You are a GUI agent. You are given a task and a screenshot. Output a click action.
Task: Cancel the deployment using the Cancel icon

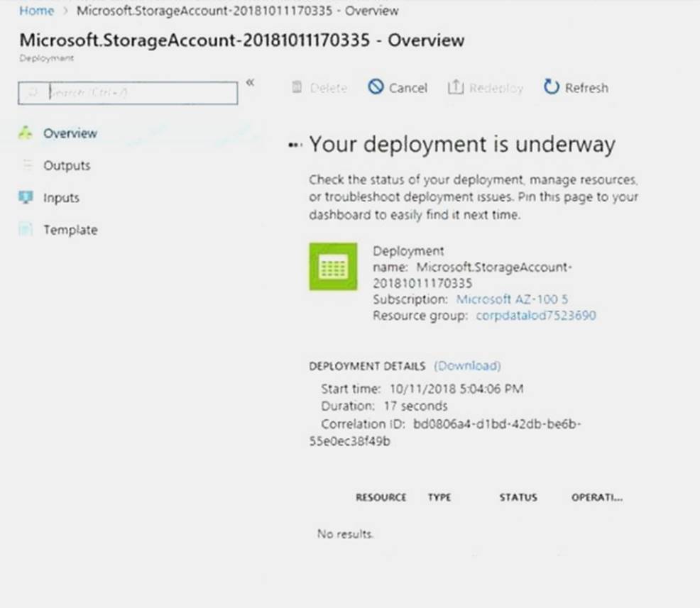point(376,87)
